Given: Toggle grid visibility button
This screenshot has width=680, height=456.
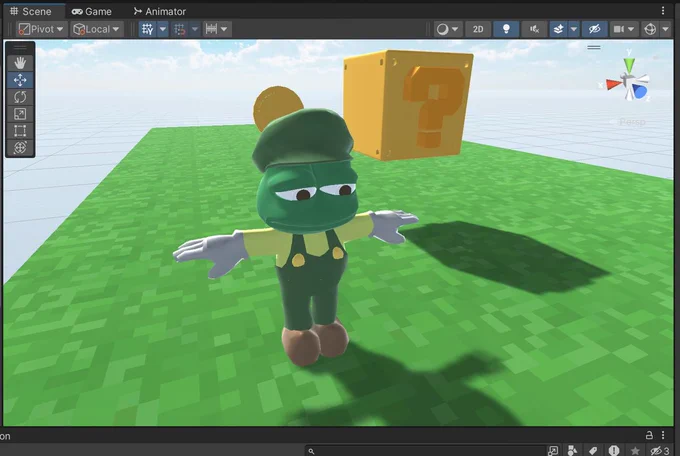Looking at the screenshot, I should [147, 29].
